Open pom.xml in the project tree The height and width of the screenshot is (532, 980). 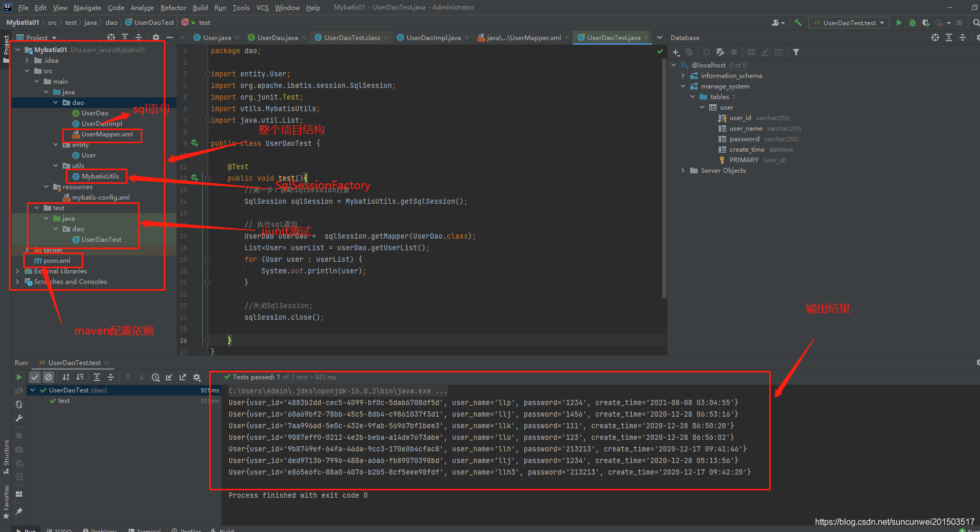pyautogui.click(x=56, y=261)
